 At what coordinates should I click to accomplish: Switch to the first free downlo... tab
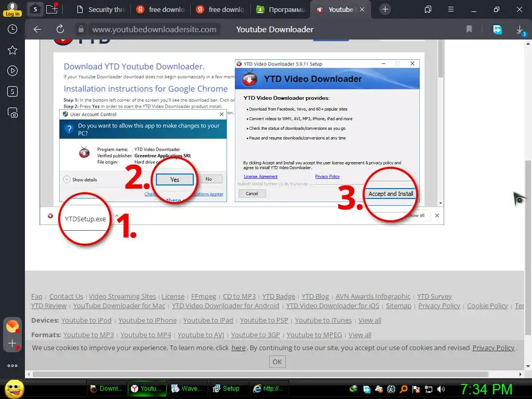coord(161,9)
